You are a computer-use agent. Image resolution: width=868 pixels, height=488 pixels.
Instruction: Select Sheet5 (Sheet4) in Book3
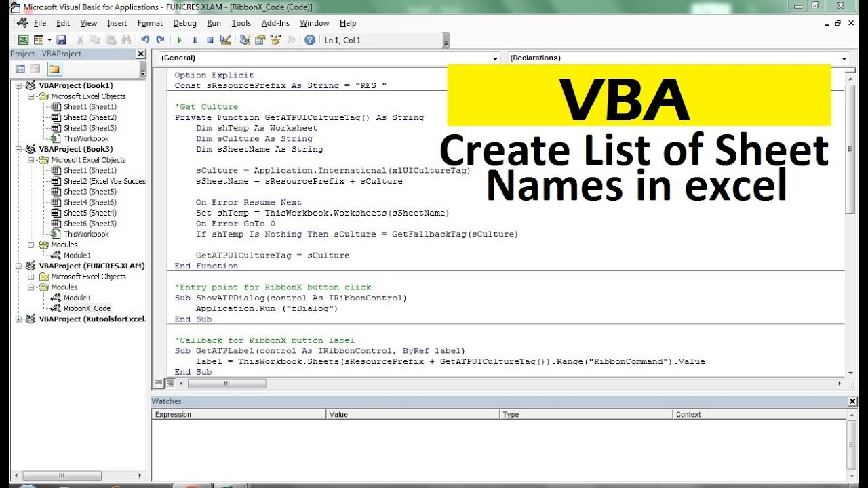[x=90, y=213]
